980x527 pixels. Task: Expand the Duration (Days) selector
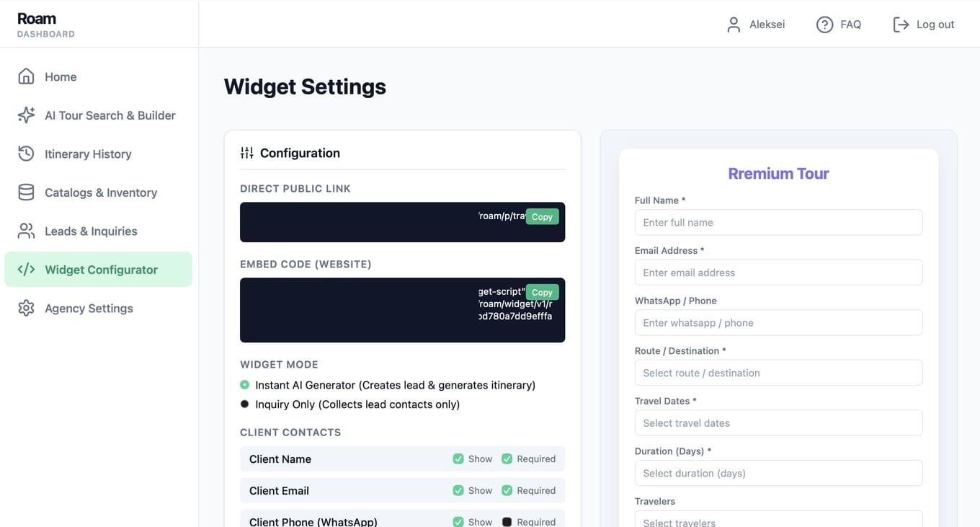(778, 473)
